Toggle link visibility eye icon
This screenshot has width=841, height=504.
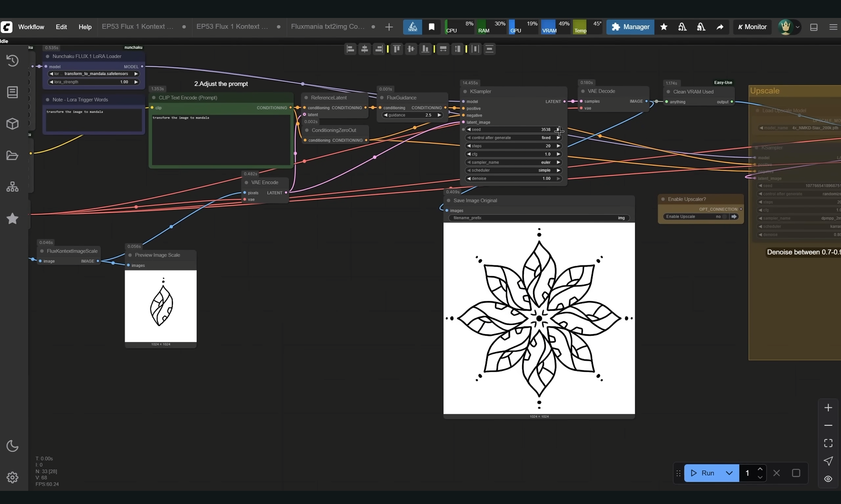(x=828, y=479)
